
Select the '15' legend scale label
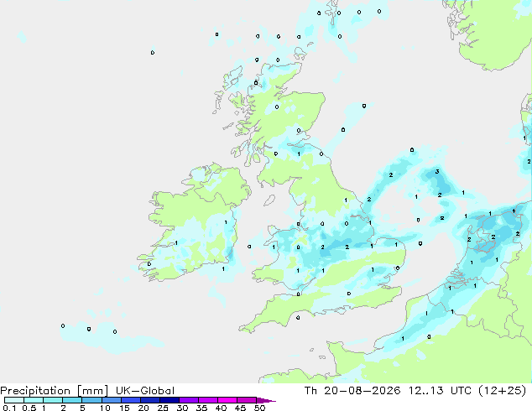124,408
